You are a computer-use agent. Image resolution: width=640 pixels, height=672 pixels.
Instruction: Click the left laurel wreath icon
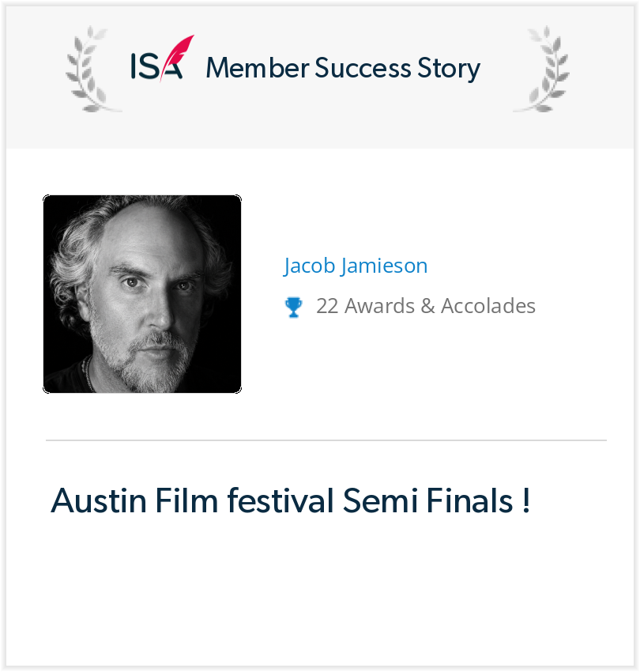pyautogui.click(x=92, y=70)
